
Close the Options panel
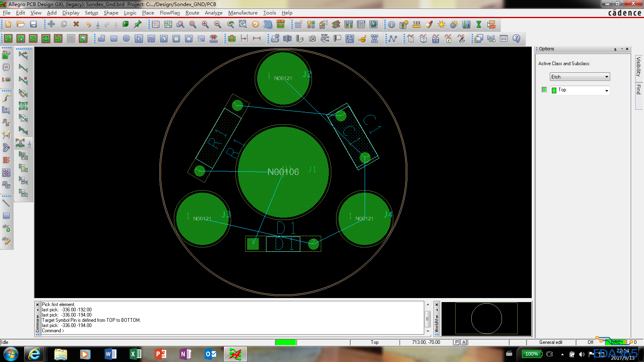point(627,49)
